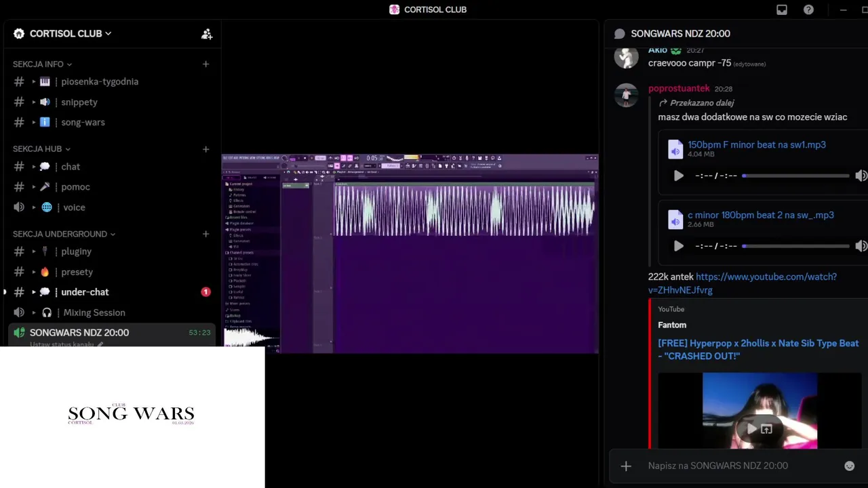Create a channel in SEKCJA INFO with plus icon
The height and width of the screenshot is (488, 868).
[x=205, y=64]
